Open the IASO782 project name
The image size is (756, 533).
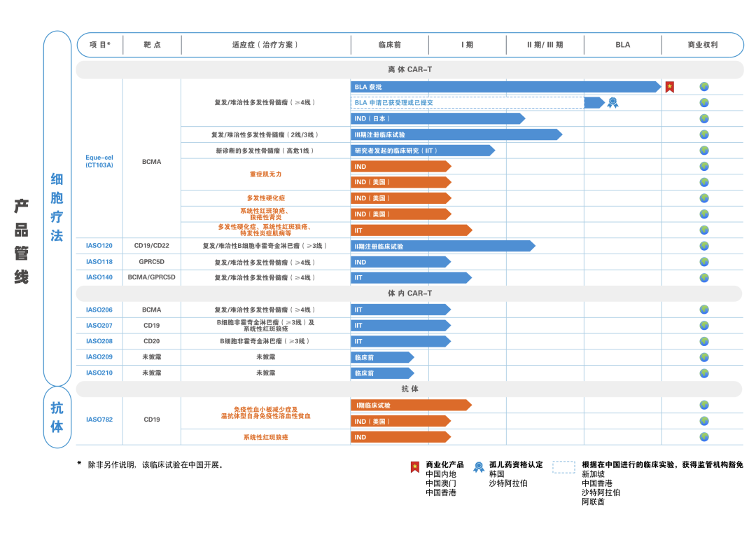[x=99, y=420]
